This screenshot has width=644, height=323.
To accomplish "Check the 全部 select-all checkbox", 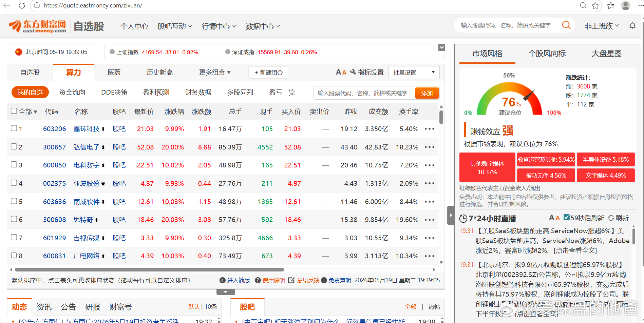I will 14,111.
